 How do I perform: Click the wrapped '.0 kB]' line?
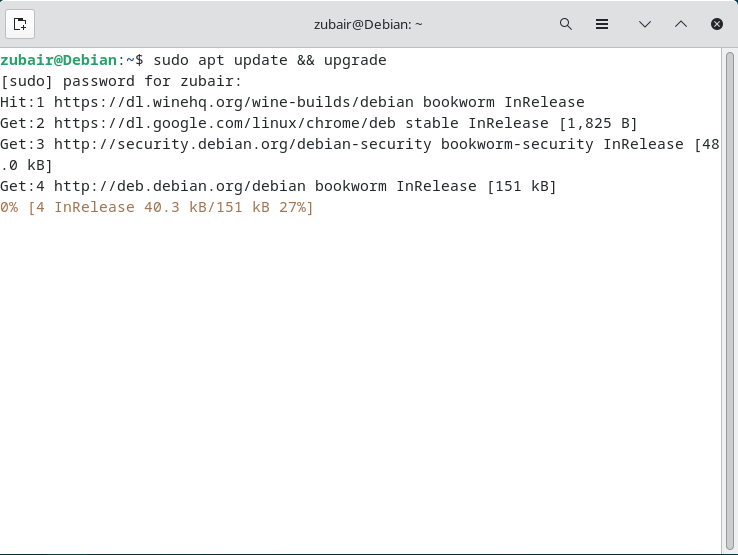26,165
